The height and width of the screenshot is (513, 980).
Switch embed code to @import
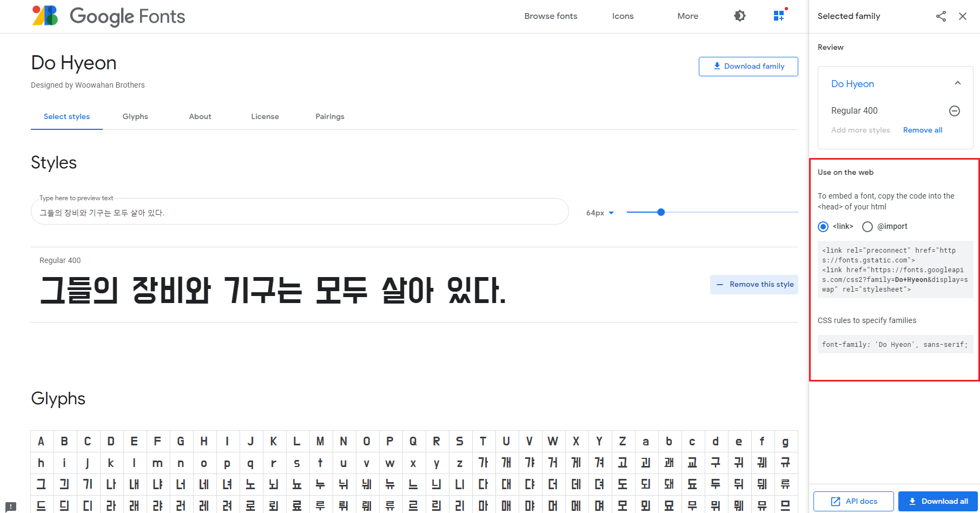[868, 227]
